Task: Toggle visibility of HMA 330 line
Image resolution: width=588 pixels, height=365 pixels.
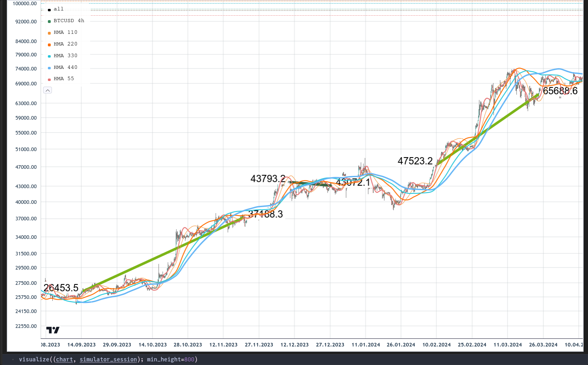Action: (x=62, y=56)
